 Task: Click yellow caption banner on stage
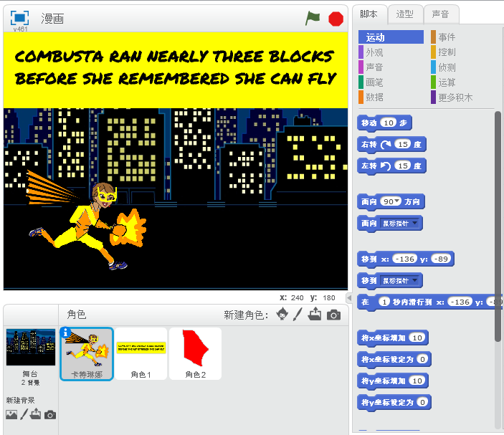tap(176, 70)
